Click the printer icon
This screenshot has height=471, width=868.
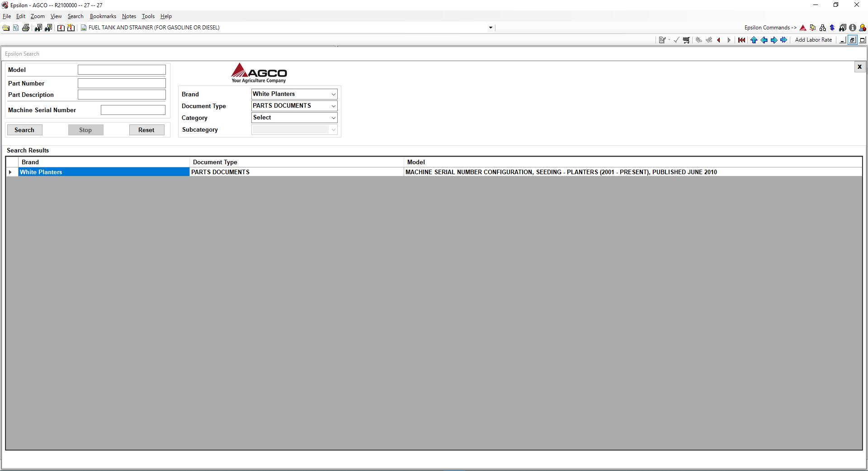coord(26,28)
